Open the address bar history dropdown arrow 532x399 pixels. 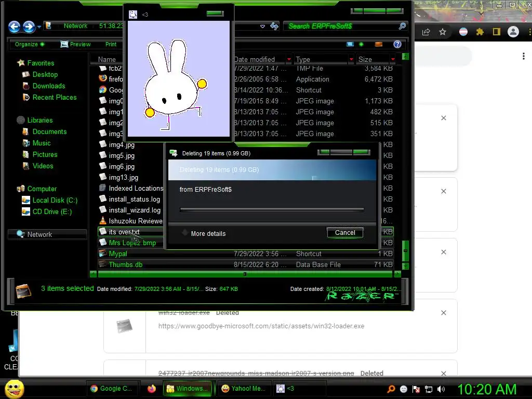coord(262,26)
